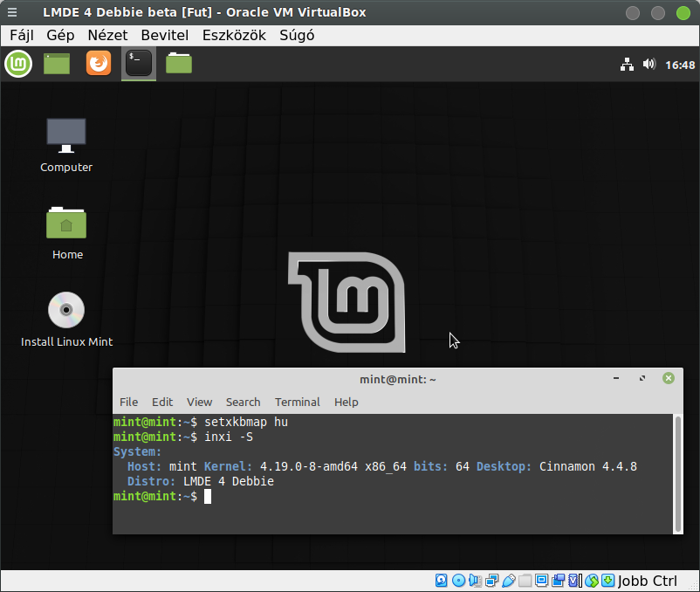The width and height of the screenshot is (700, 592).
Task: Click the 16:48 clock in the panel
Action: [x=680, y=65]
